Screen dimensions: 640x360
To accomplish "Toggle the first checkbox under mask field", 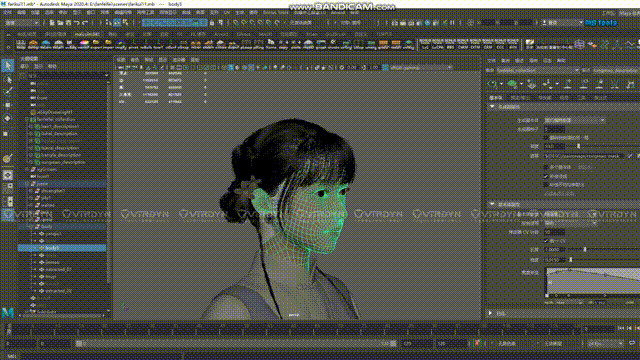I will 546,167.
